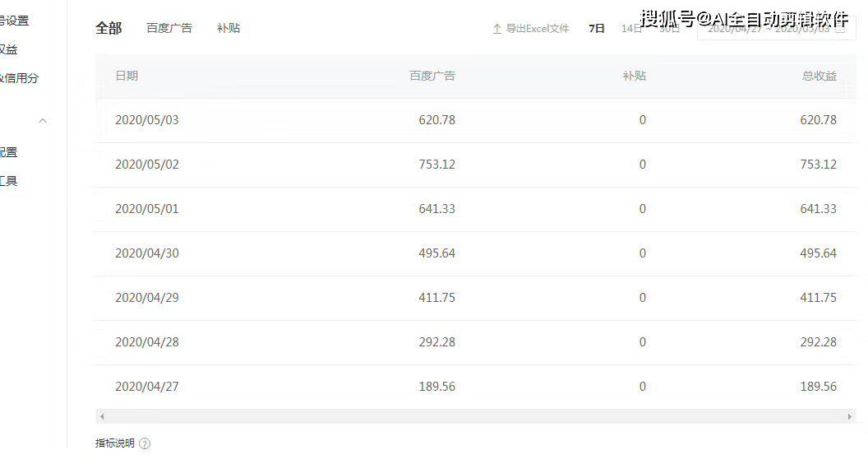
Task: Select the 2020/05/03 table row
Action: point(475,120)
